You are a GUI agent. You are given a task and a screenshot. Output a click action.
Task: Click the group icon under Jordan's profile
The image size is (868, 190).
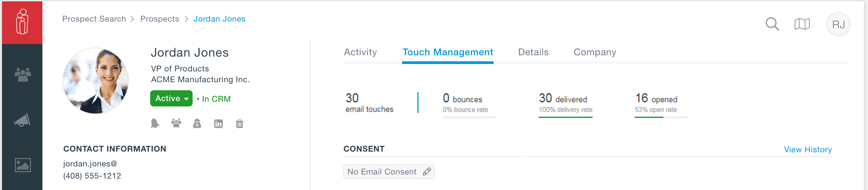click(x=176, y=123)
